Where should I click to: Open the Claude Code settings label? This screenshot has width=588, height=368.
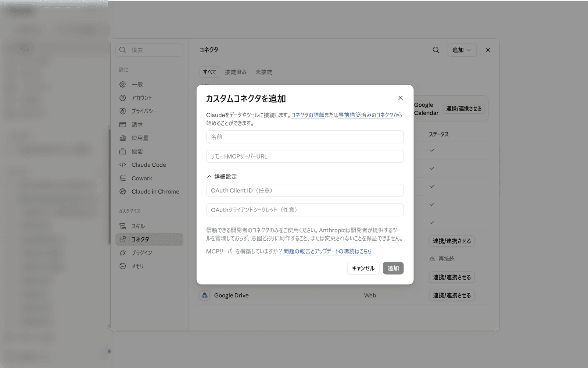point(149,165)
